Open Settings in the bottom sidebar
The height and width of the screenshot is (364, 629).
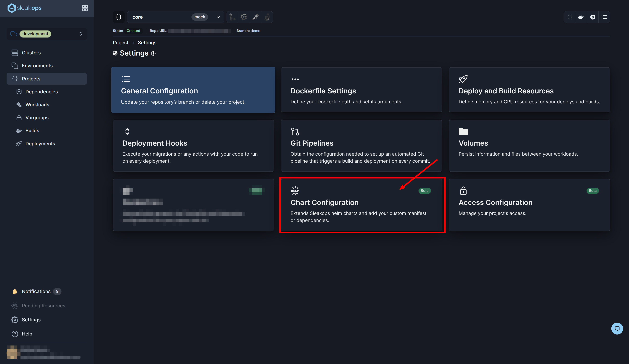coord(47,320)
